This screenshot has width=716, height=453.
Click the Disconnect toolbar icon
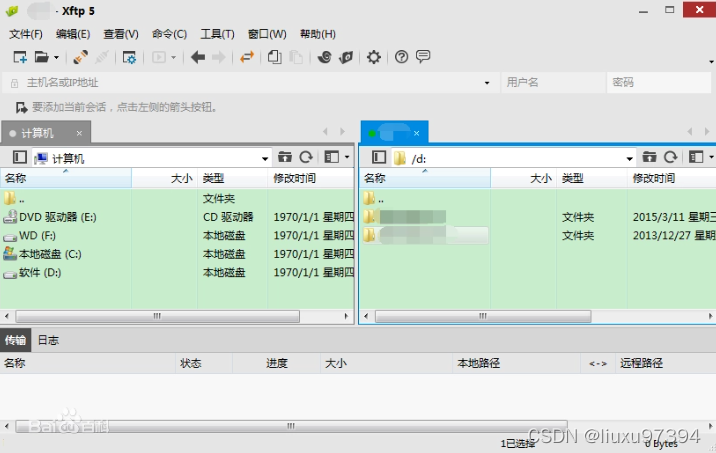(x=102, y=57)
